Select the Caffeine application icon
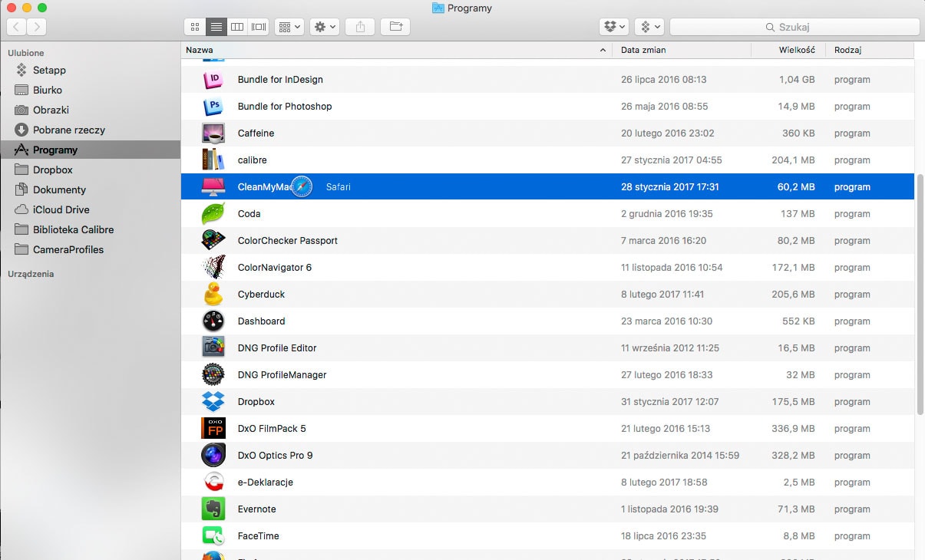Screen dimensions: 925x560 click(x=213, y=133)
